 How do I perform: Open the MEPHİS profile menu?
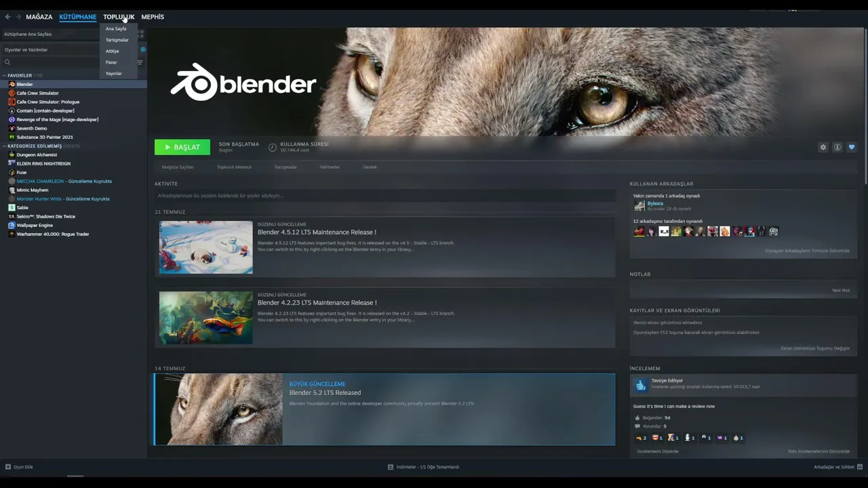pyautogui.click(x=153, y=17)
